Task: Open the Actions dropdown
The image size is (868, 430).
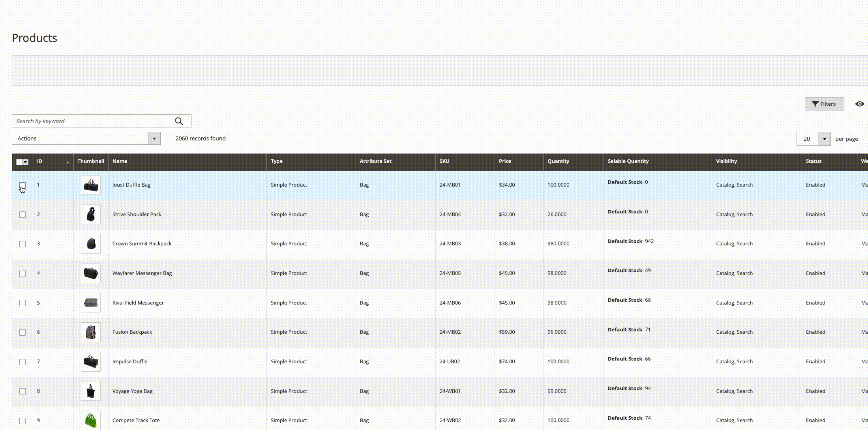Action: [86, 138]
